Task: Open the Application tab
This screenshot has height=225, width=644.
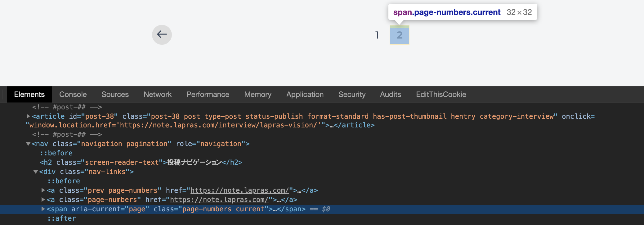Action: click(x=305, y=94)
